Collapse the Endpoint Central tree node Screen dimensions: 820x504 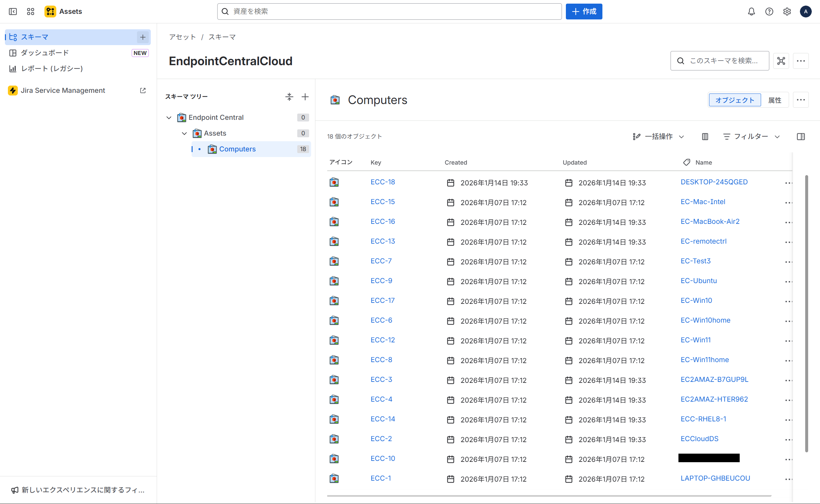(169, 118)
